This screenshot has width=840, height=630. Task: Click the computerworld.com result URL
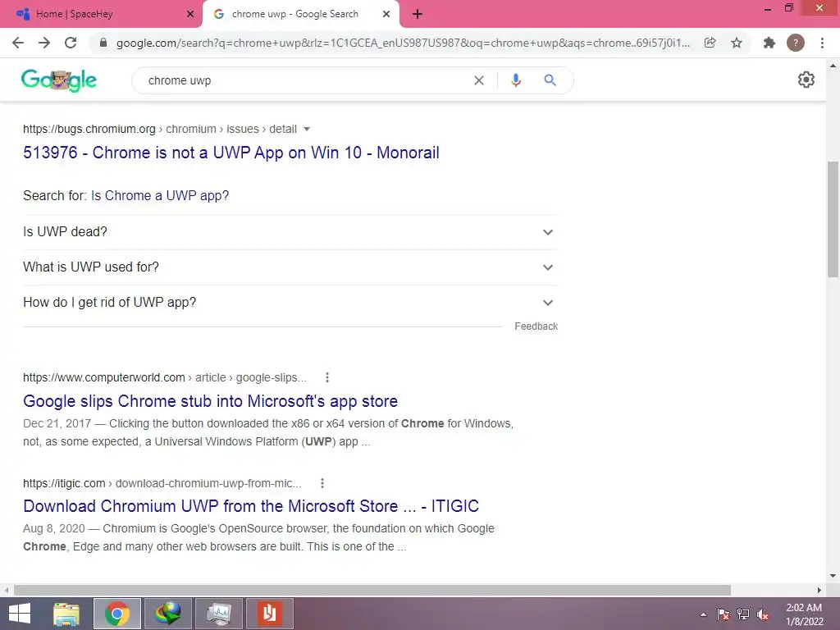(x=164, y=377)
